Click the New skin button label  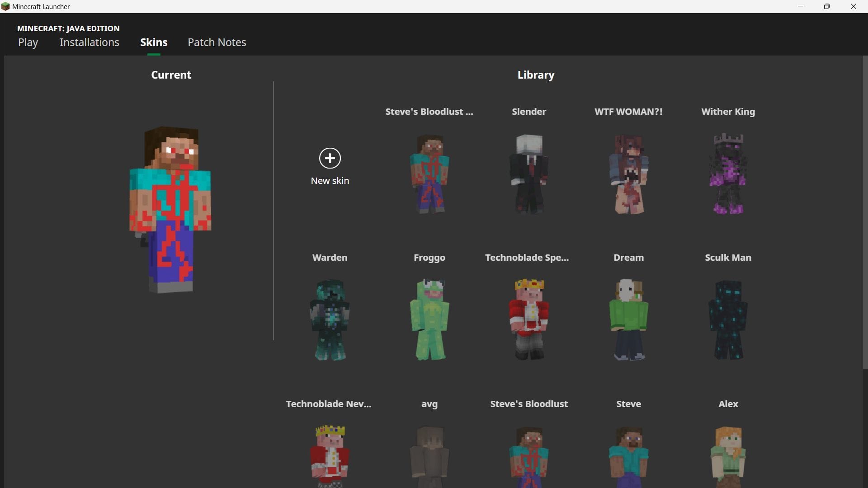click(x=330, y=180)
